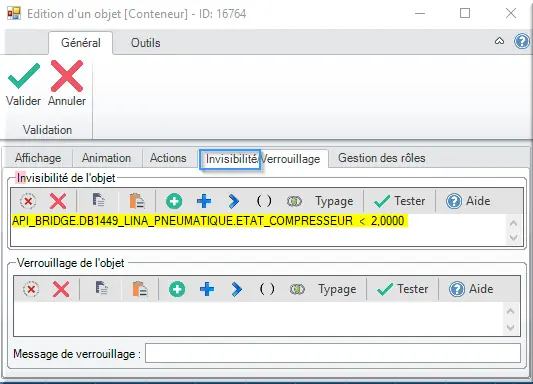Collapse the ribbon with the caret arrow
The image size is (533, 384).
(499, 41)
